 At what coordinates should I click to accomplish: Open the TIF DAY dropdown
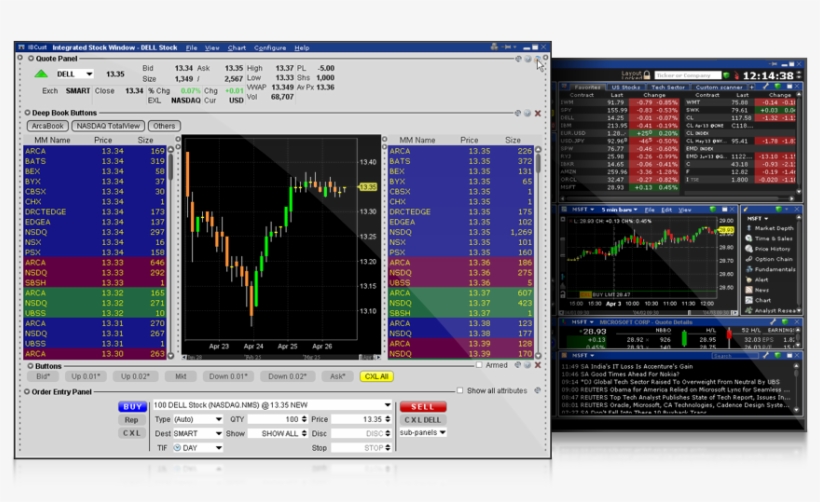pyautogui.click(x=218, y=447)
